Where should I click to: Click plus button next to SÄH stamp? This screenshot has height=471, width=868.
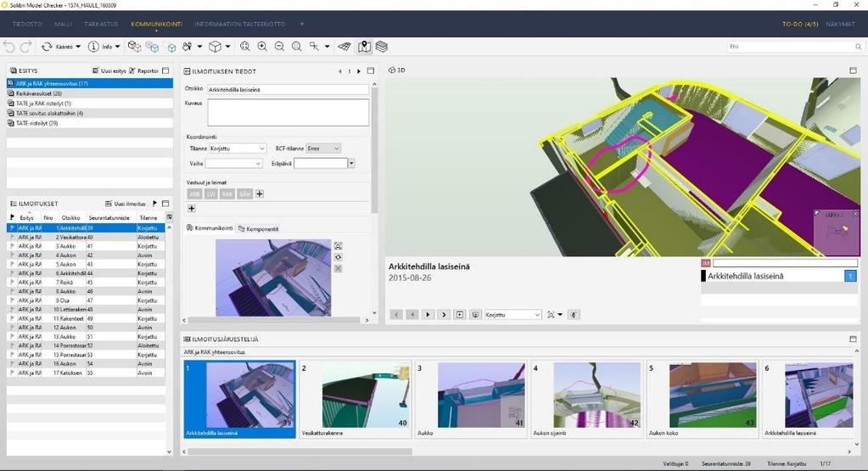point(260,193)
